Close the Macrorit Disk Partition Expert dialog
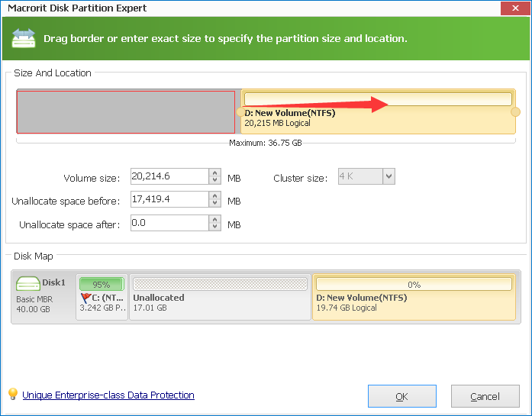The height and width of the screenshot is (416, 532). [x=515, y=8]
